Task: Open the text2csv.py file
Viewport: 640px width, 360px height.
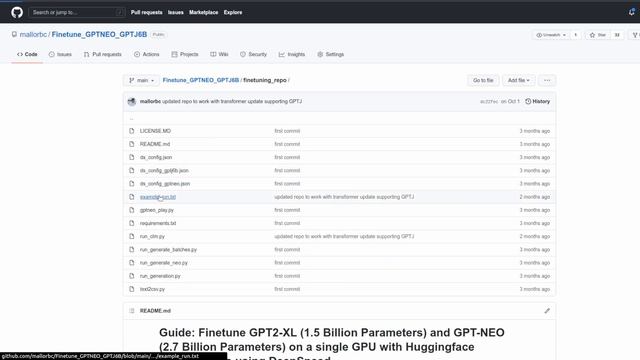Action: point(152,289)
